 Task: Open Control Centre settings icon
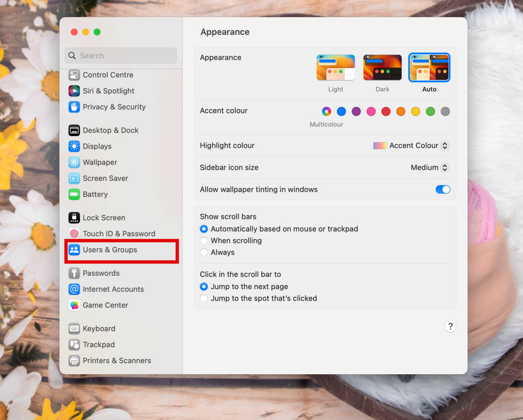click(74, 75)
